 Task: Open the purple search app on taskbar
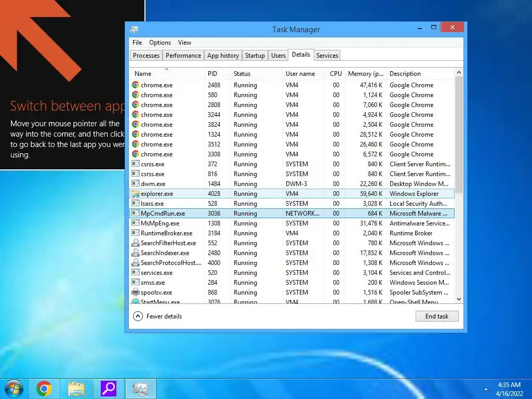(x=109, y=389)
